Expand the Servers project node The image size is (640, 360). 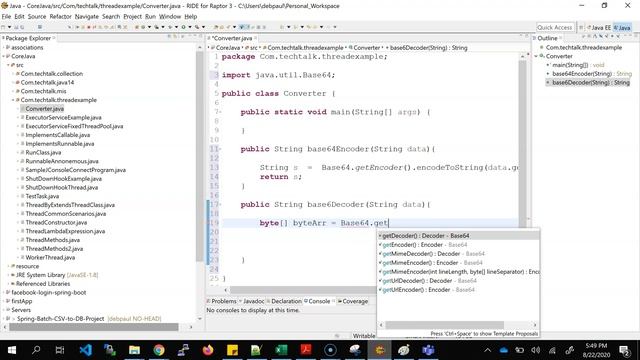[3, 310]
